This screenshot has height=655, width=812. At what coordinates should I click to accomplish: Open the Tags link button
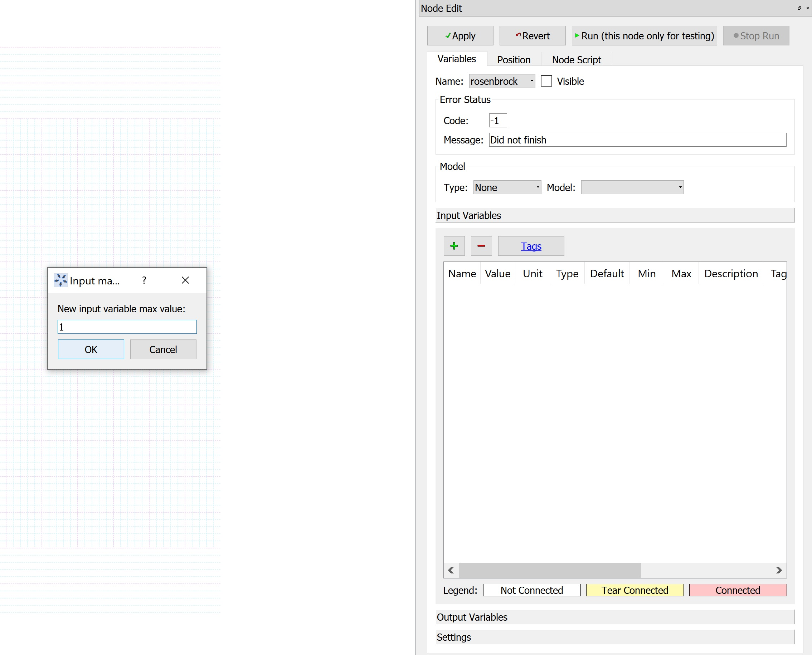pyautogui.click(x=531, y=246)
